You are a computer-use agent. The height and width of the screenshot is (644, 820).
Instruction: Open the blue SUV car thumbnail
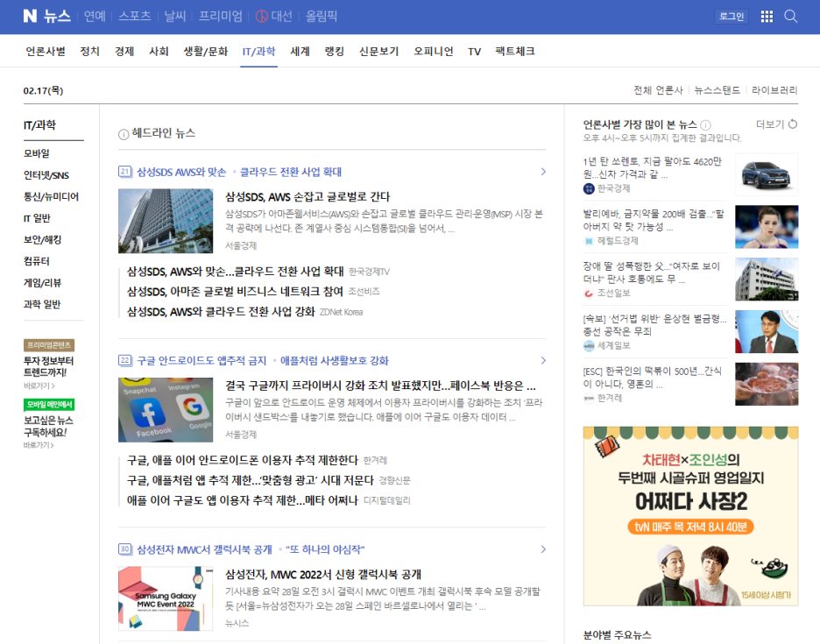coord(767,174)
